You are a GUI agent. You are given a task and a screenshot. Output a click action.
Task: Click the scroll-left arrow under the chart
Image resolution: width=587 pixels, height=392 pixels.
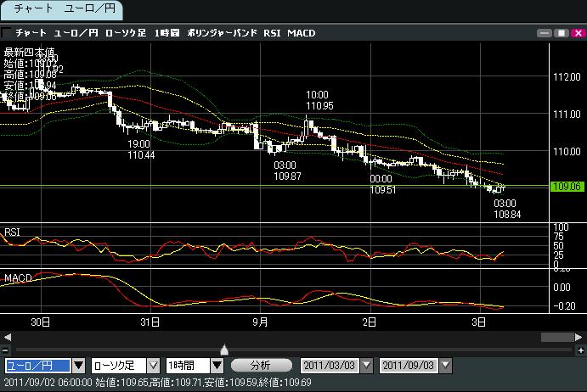point(6,337)
